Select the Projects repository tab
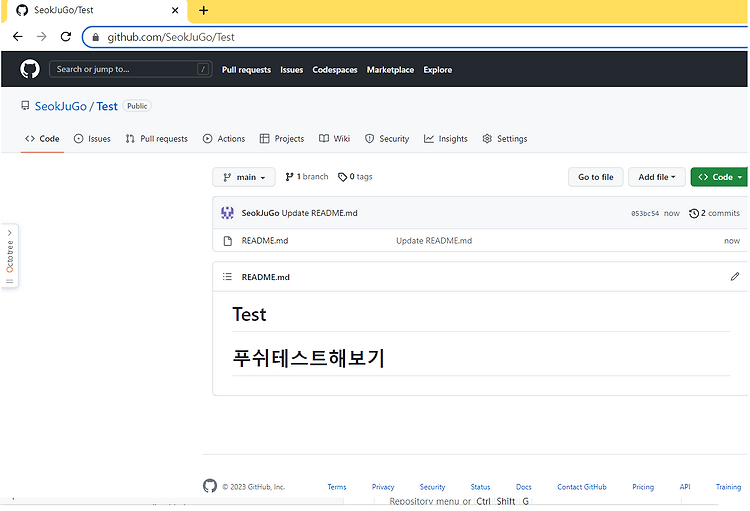 pos(282,139)
